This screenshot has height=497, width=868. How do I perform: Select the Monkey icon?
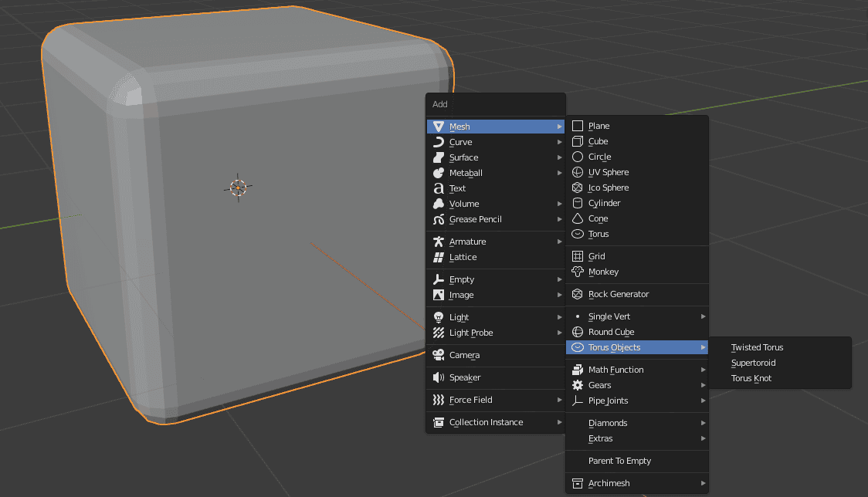[579, 272]
